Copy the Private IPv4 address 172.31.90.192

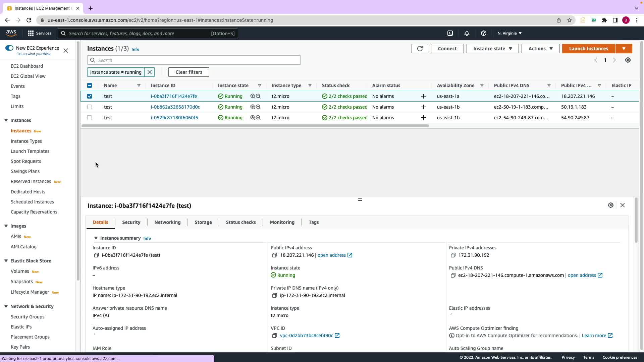[x=453, y=255]
